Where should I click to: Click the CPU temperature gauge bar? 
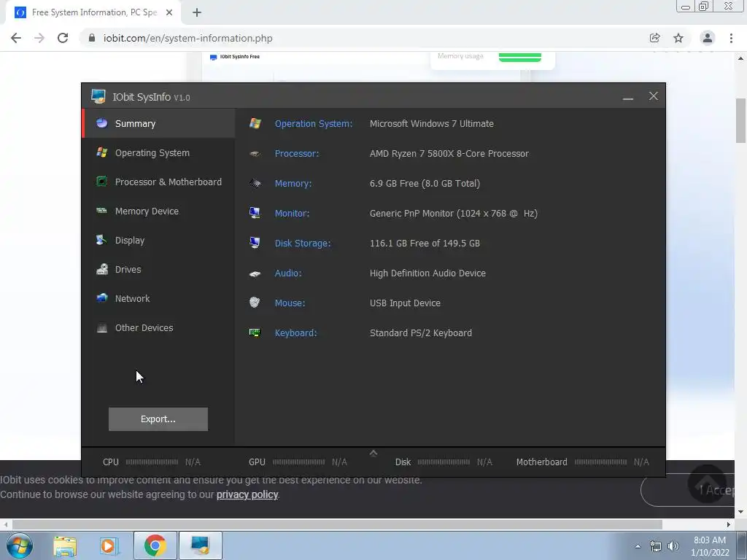point(152,462)
